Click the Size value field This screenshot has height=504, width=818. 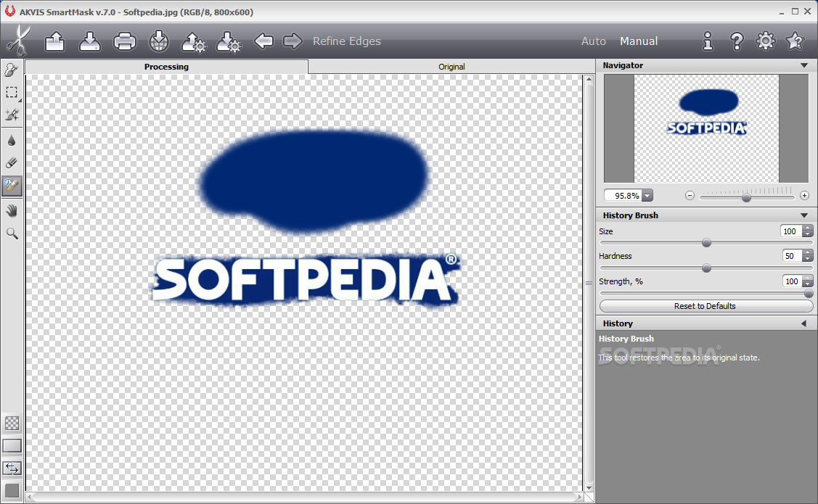click(791, 231)
